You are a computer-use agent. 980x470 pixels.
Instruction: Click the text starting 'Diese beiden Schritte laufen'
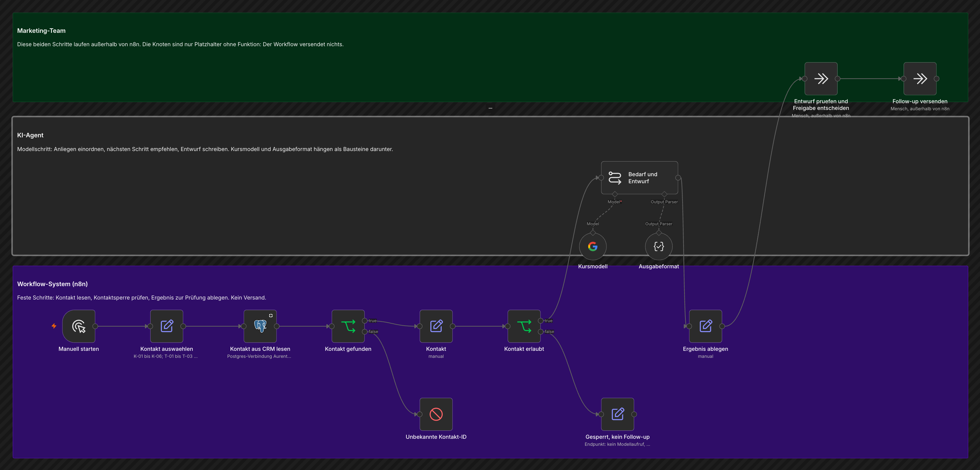(180, 45)
